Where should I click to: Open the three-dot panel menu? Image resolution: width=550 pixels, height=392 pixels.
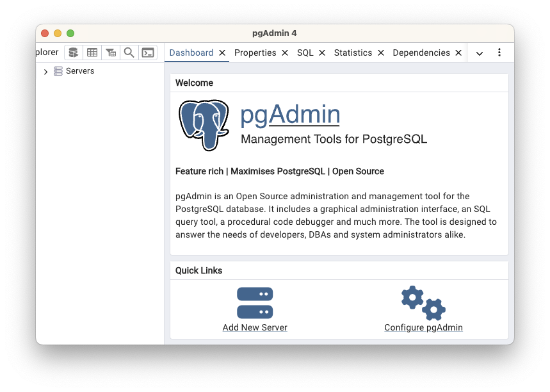coord(499,53)
